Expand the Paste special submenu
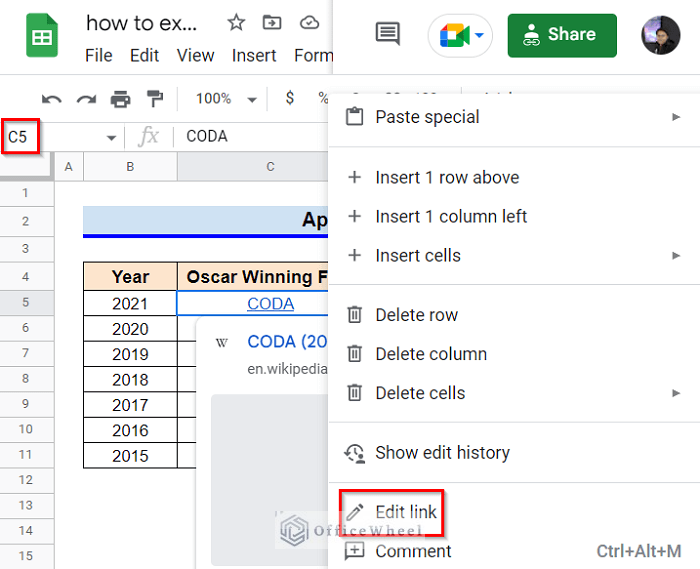 point(676,117)
